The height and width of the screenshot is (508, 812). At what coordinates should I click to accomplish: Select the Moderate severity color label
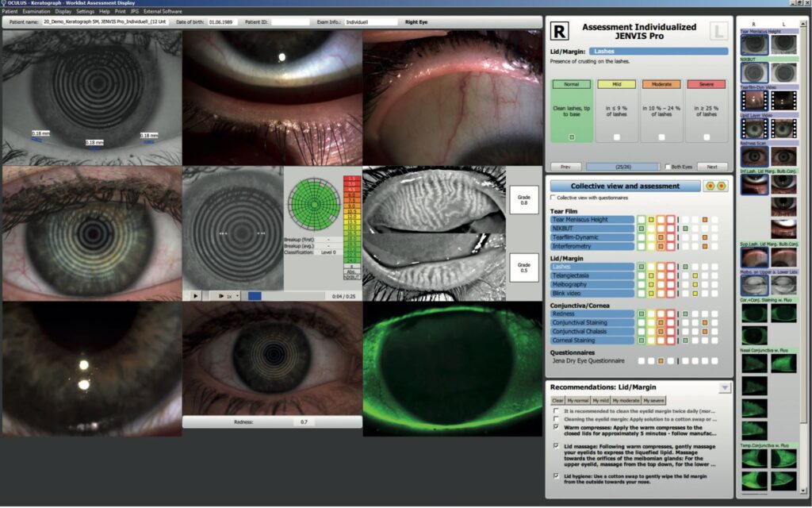[x=661, y=84]
